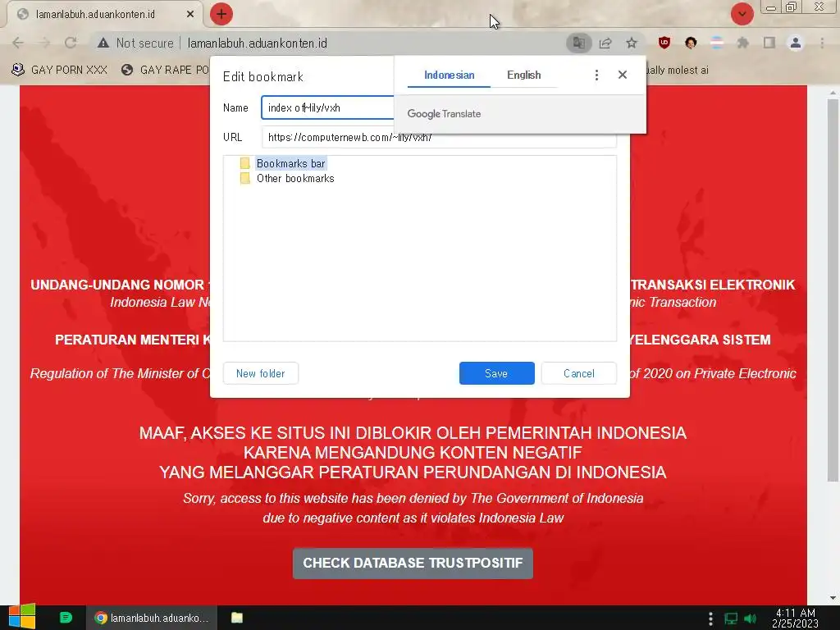Click the Chrome taskbar window button

[152, 618]
